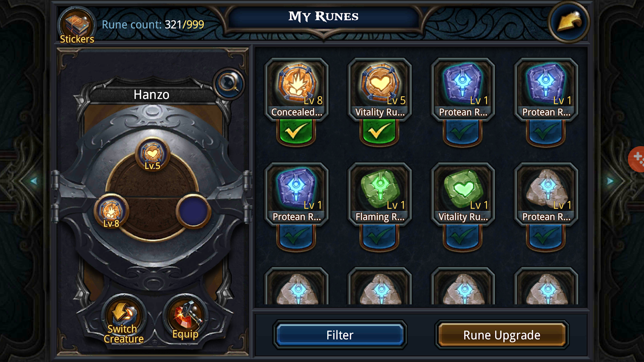This screenshot has width=644, height=362.
Task: Go to next creature with right arrow
Action: (x=610, y=181)
